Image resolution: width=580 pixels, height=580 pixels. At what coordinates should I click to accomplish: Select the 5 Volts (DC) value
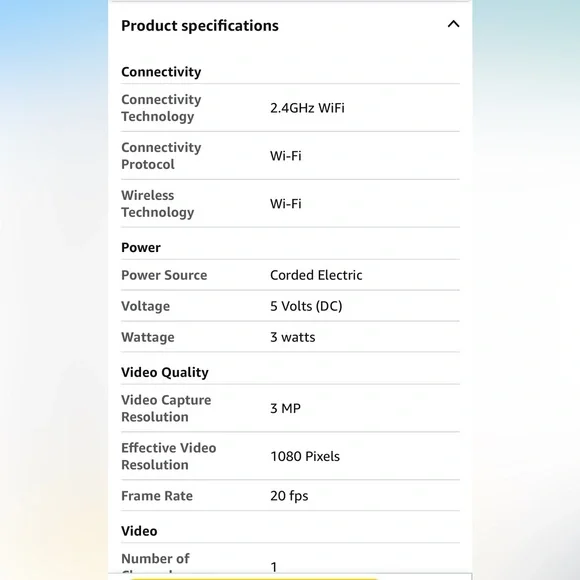click(x=306, y=306)
